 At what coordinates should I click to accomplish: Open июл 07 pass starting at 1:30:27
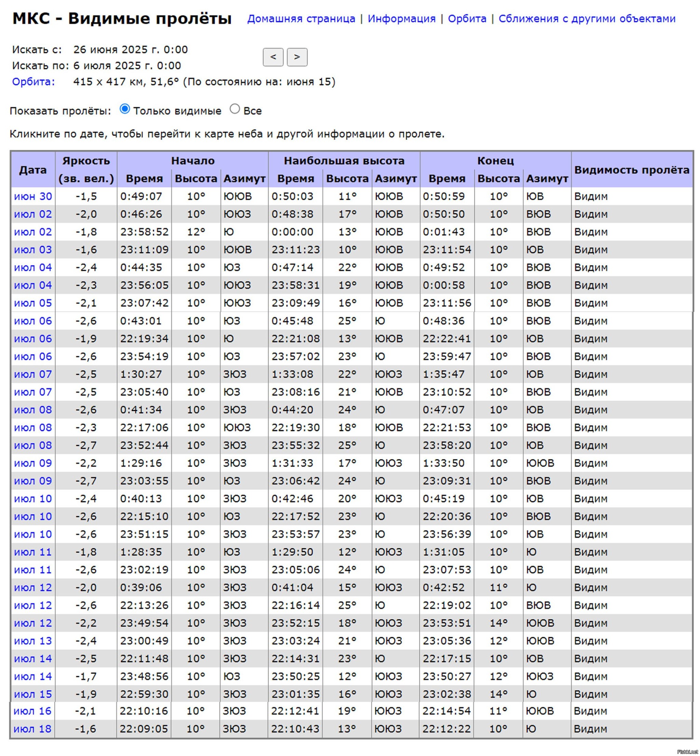click(x=33, y=374)
